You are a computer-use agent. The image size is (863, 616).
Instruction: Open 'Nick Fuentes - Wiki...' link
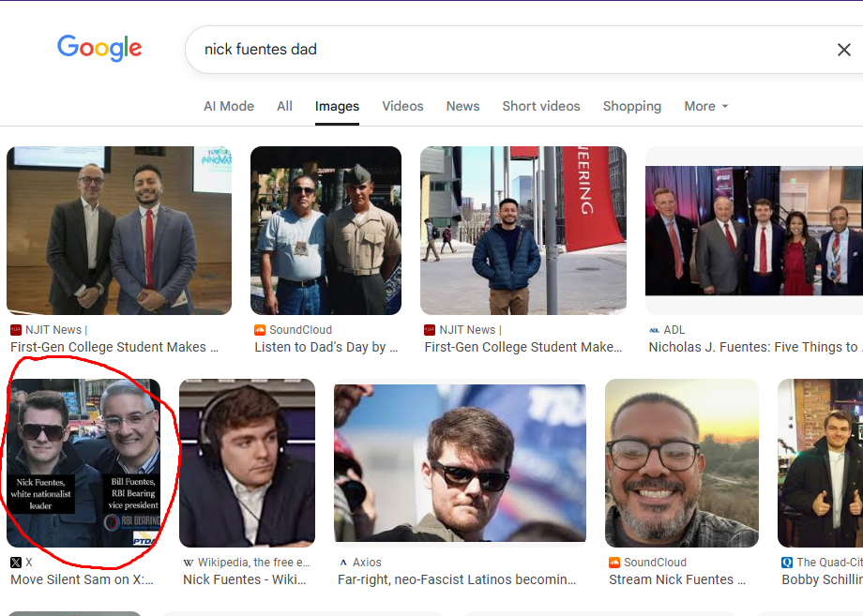(x=245, y=579)
